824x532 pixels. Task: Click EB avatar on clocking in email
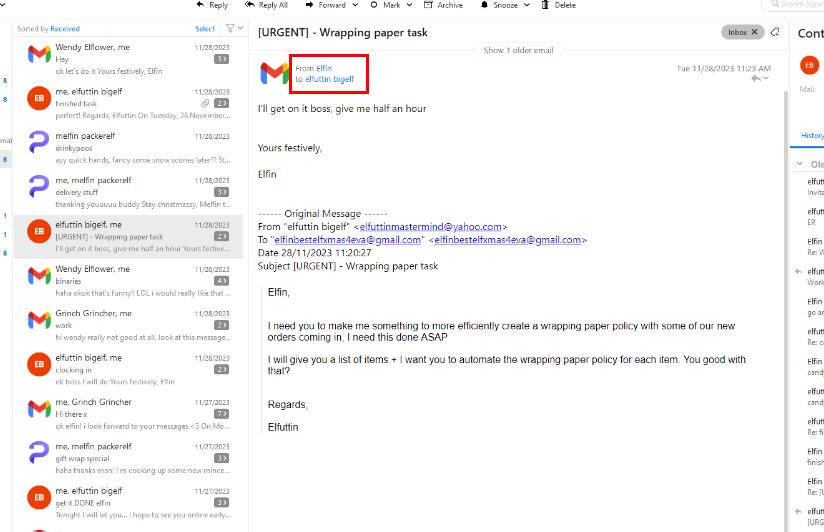click(39, 364)
